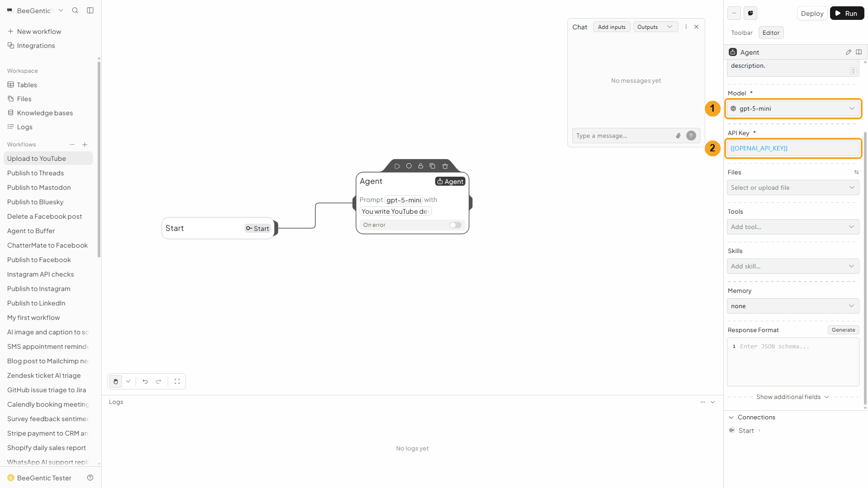This screenshot has width=868, height=488.
Task: Open the Memory dropdown set to none
Action: (x=793, y=306)
